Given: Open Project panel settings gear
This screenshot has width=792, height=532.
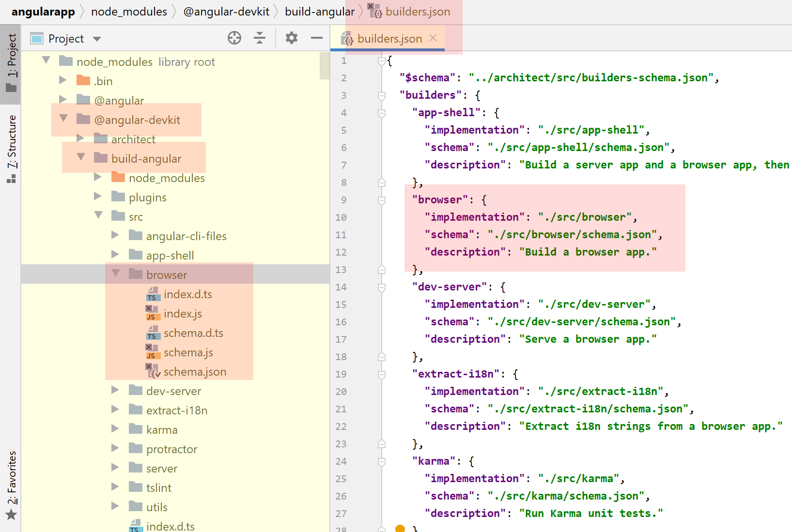Looking at the screenshot, I should [x=291, y=38].
